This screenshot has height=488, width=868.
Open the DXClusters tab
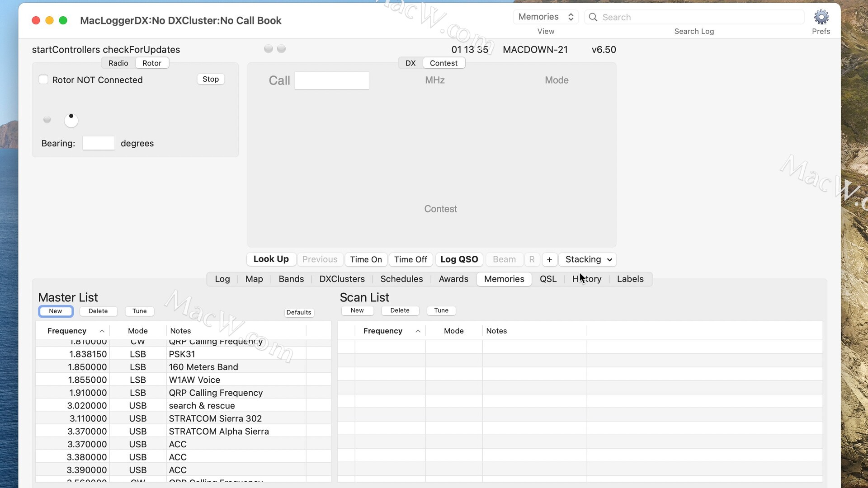(342, 279)
